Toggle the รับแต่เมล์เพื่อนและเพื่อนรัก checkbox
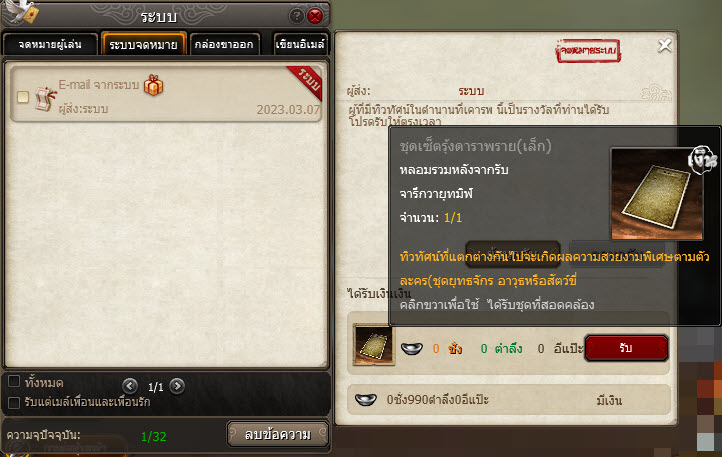This screenshot has height=457, width=722. tap(14, 403)
